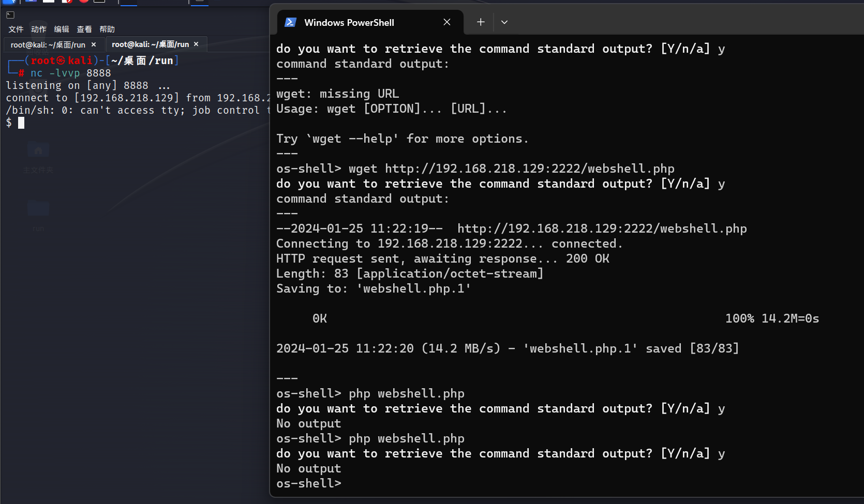Open the 文件 menu in Kali terminal

pos(16,29)
